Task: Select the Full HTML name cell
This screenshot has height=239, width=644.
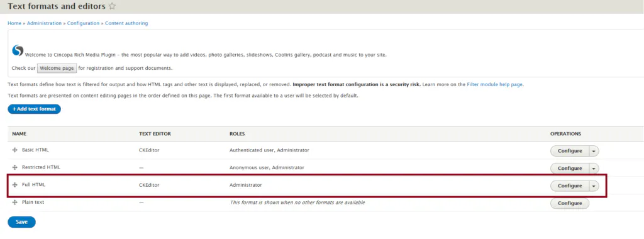Action: point(34,185)
